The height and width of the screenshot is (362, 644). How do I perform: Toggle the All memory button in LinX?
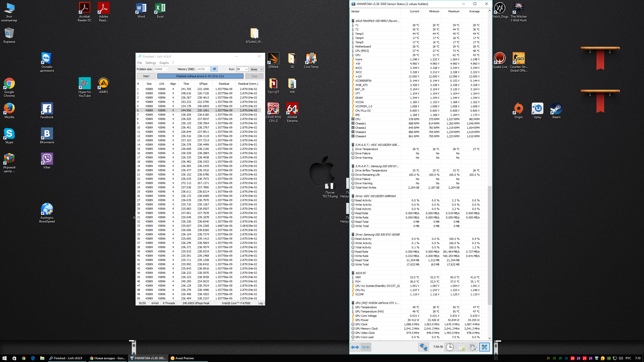(x=214, y=69)
